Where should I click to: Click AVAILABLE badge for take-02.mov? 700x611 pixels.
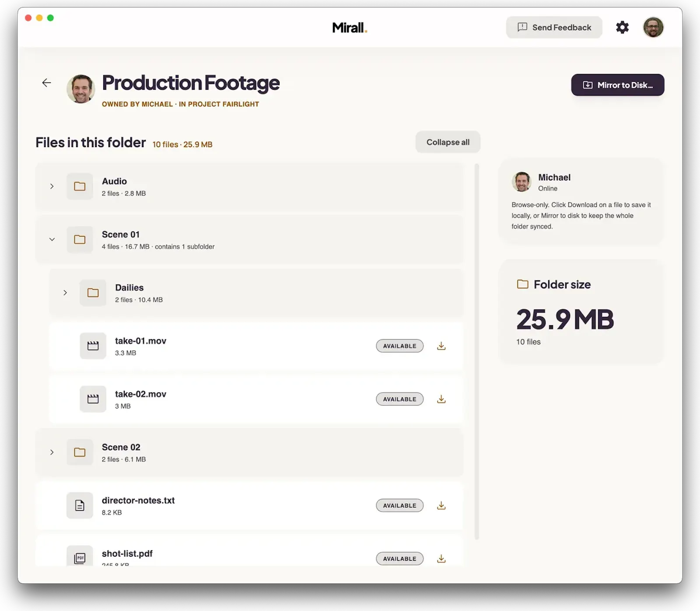[x=400, y=399]
